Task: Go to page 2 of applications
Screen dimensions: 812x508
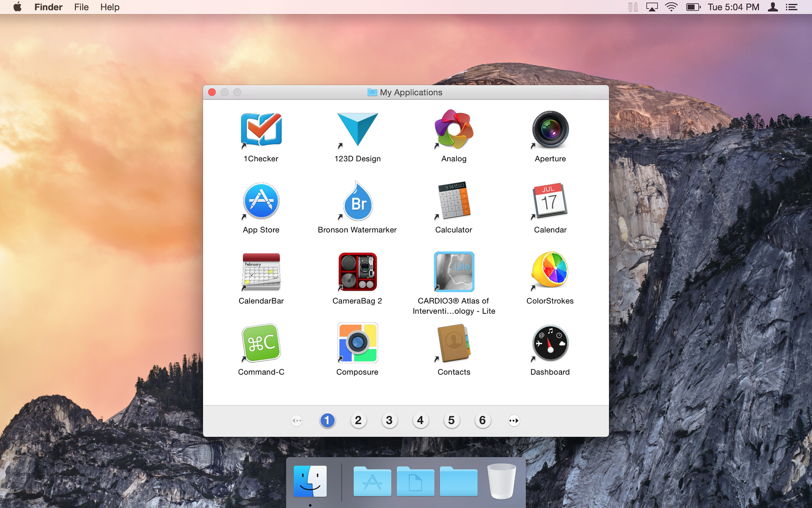Action: pos(358,420)
